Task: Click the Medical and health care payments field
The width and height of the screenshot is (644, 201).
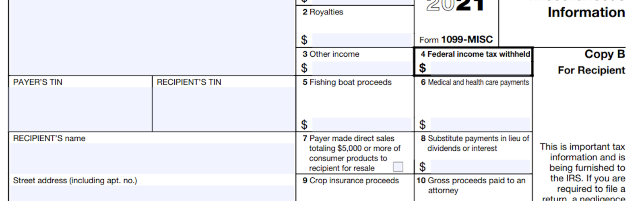Action: (481, 124)
